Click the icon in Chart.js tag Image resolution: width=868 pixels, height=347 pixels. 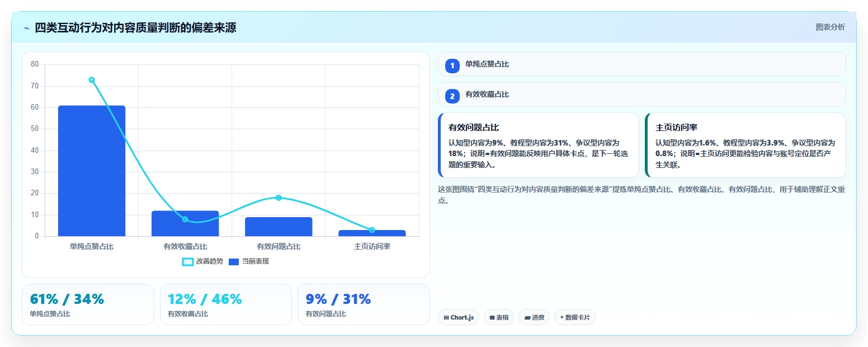(446, 318)
